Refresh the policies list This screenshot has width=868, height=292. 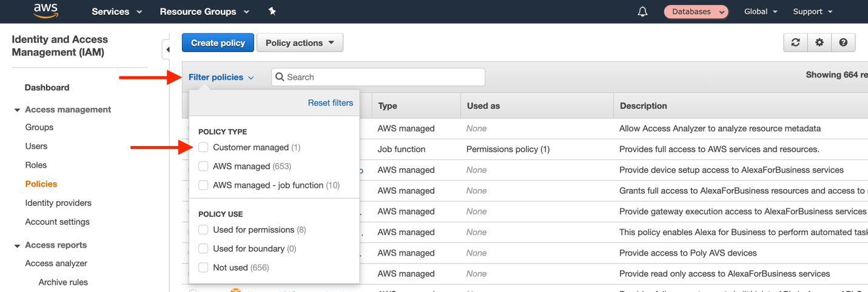tap(795, 42)
